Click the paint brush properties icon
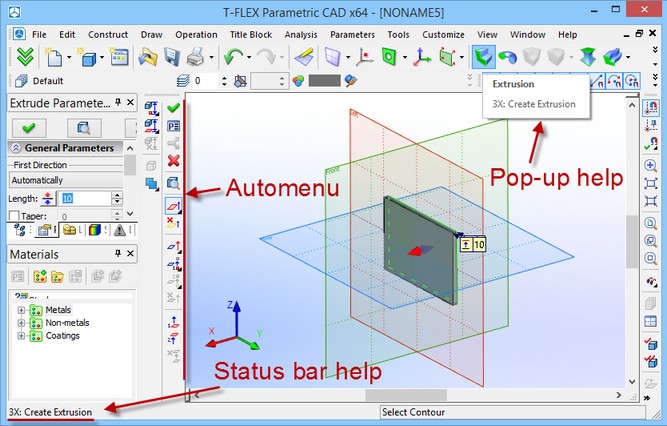Screen dimensions: 667x426 pos(351,81)
